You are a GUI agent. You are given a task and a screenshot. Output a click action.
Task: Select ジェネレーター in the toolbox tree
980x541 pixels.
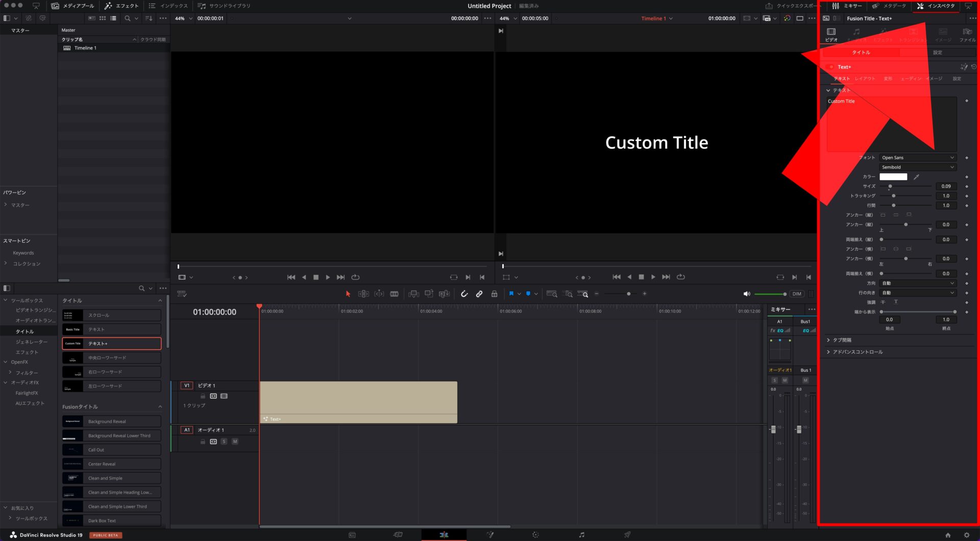tap(31, 342)
